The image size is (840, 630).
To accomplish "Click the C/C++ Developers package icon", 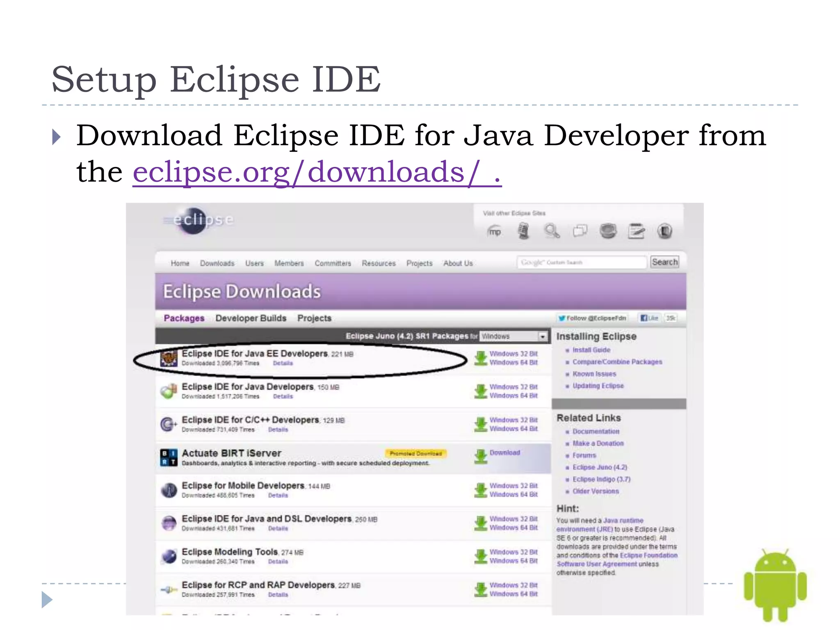I will click(169, 424).
